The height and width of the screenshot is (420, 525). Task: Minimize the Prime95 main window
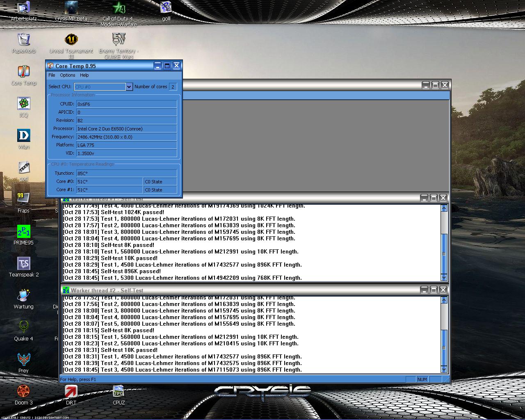coord(426,85)
